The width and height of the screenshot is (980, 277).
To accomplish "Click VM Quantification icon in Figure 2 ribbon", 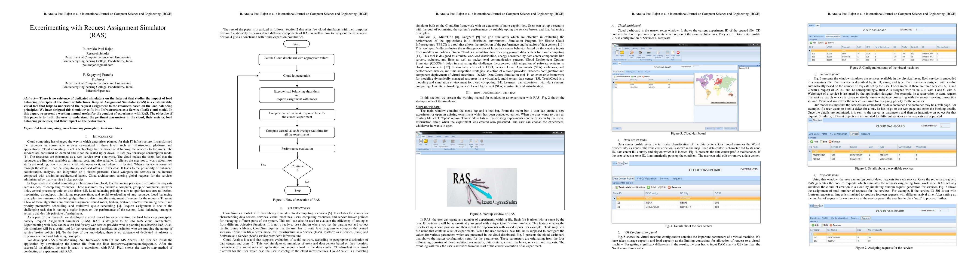I will (x=444, y=141).
